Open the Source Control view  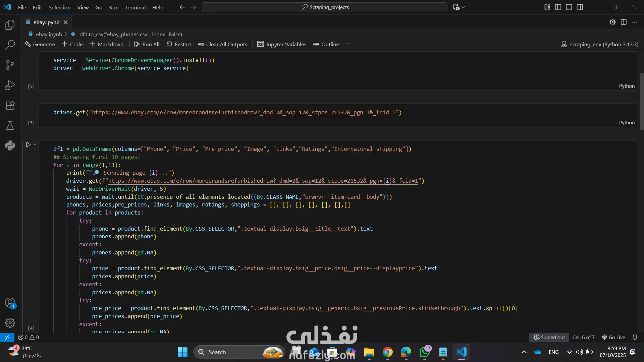10,65
